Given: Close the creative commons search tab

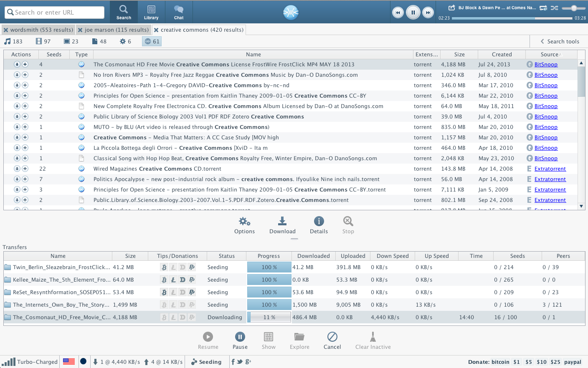Looking at the screenshot, I should click(x=156, y=30).
